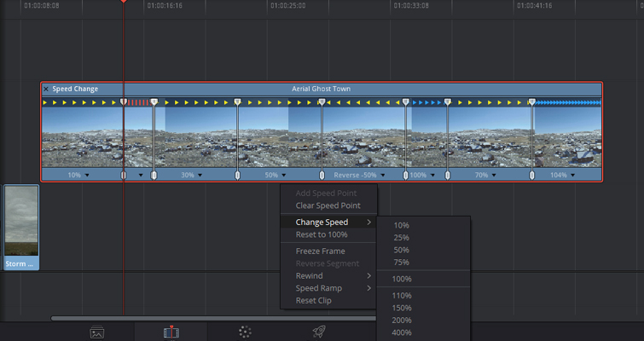
Task: Click the horizontal timeline scrollbar
Action: click(213, 318)
